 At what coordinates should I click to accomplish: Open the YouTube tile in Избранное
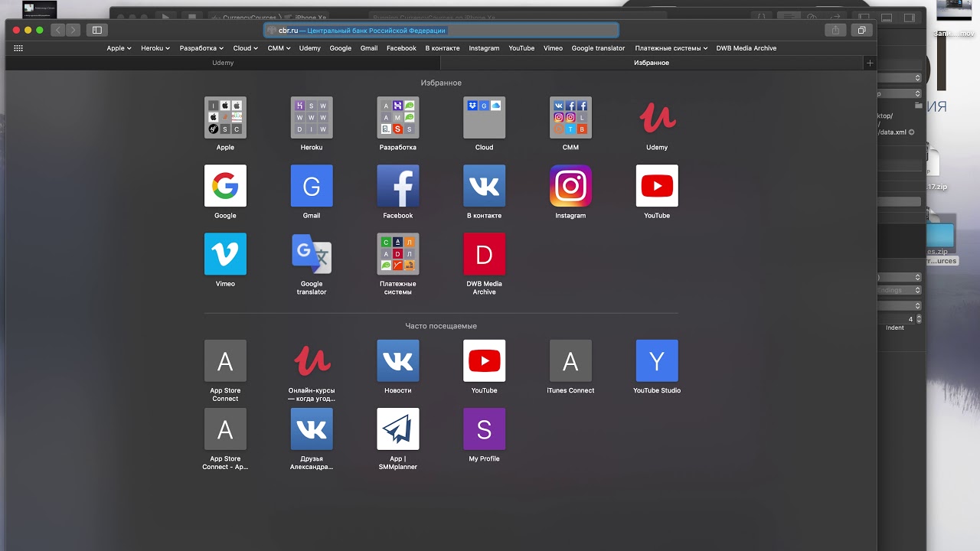coord(657,185)
